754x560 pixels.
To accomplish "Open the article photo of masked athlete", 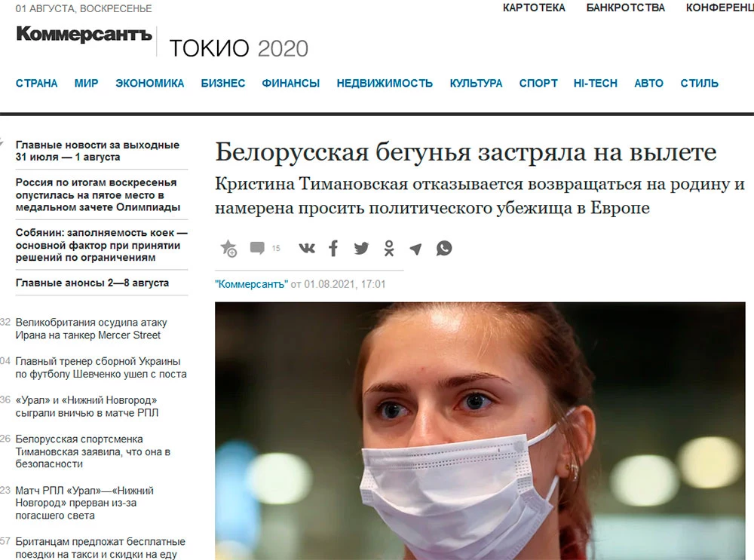I will click(x=480, y=430).
